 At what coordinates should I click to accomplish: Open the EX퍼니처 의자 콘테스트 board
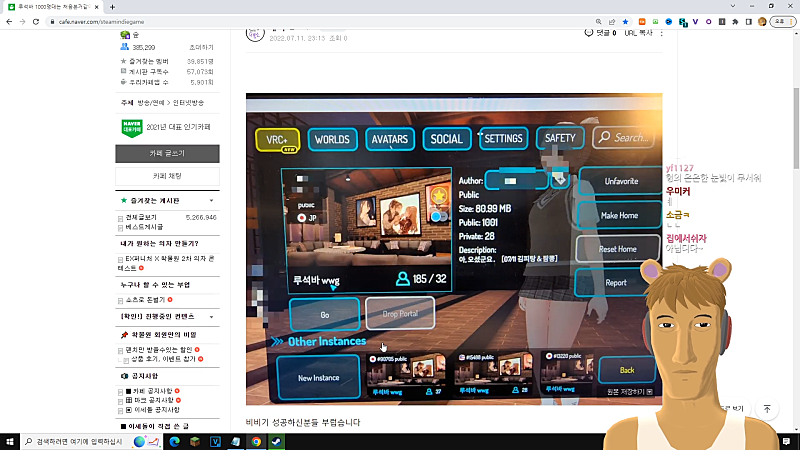tap(166, 263)
